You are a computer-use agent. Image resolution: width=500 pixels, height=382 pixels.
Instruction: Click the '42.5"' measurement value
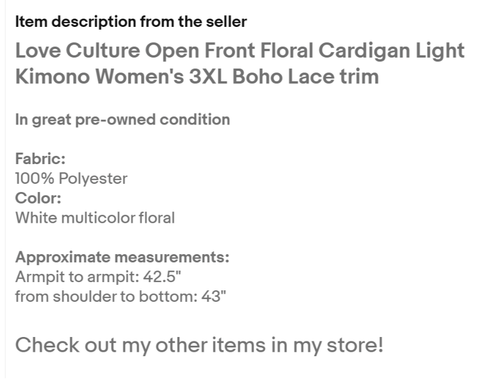click(162, 277)
